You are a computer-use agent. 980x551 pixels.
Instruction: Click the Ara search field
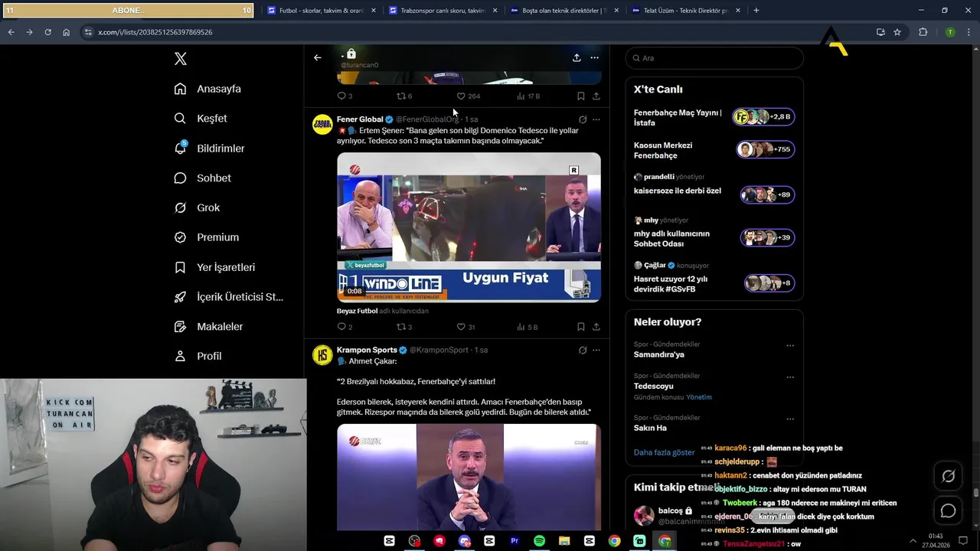point(714,58)
